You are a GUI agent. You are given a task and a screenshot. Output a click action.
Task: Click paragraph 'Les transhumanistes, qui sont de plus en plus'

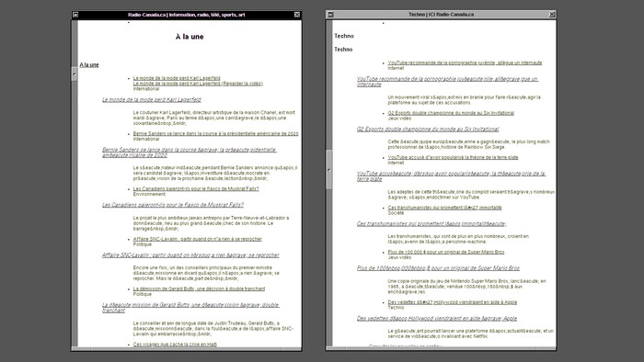pyautogui.click(x=458, y=239)
